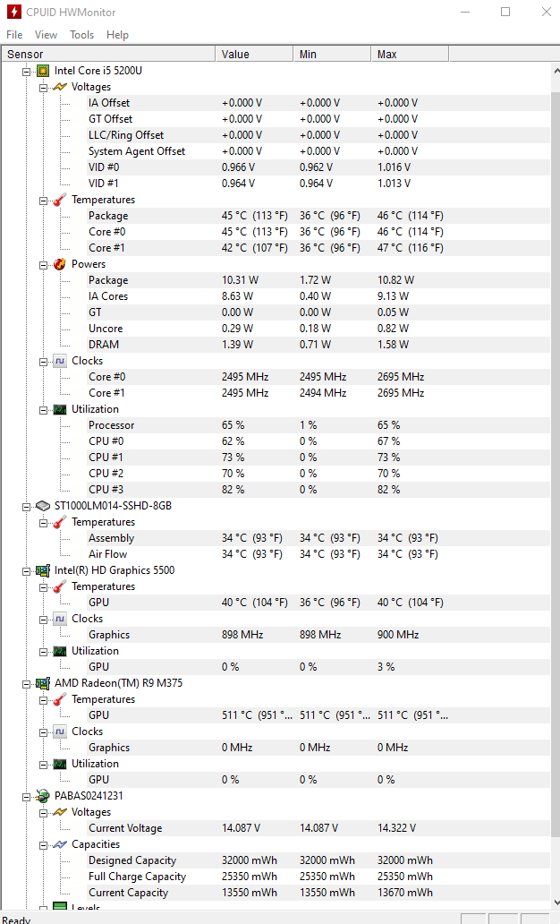
Task: Click the CPU Temperatures thermometer icon
Action: (x=59, y=200)
